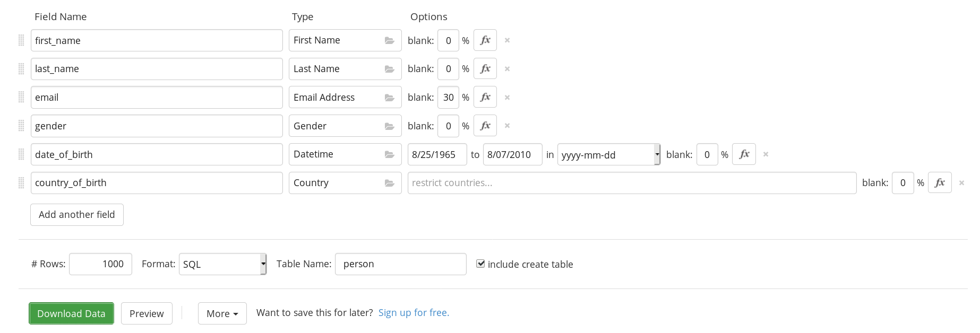
Task: Click the Download Data button
Action: tap(71, 313)
